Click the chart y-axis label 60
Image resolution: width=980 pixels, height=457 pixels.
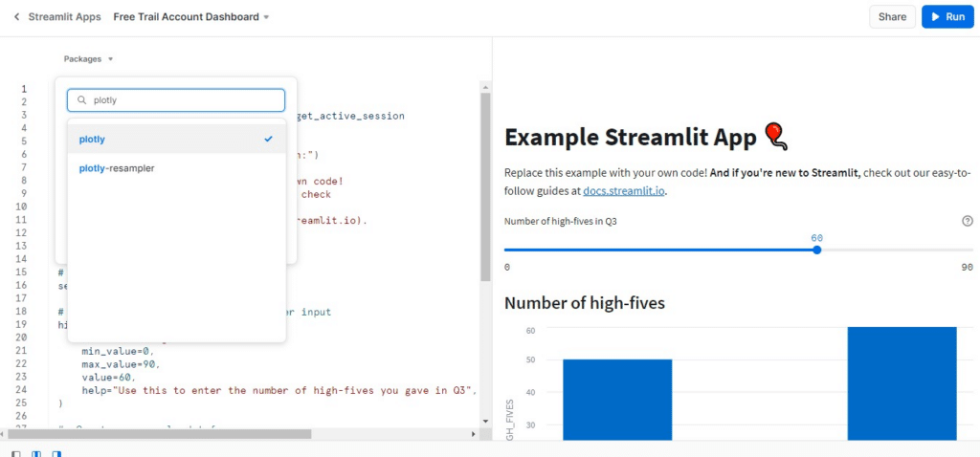pyautogui.click(x=530, y=330)
